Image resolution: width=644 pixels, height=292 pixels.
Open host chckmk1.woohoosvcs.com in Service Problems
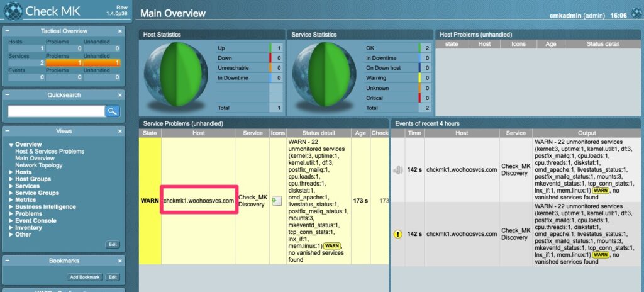[x=199, y=201]
